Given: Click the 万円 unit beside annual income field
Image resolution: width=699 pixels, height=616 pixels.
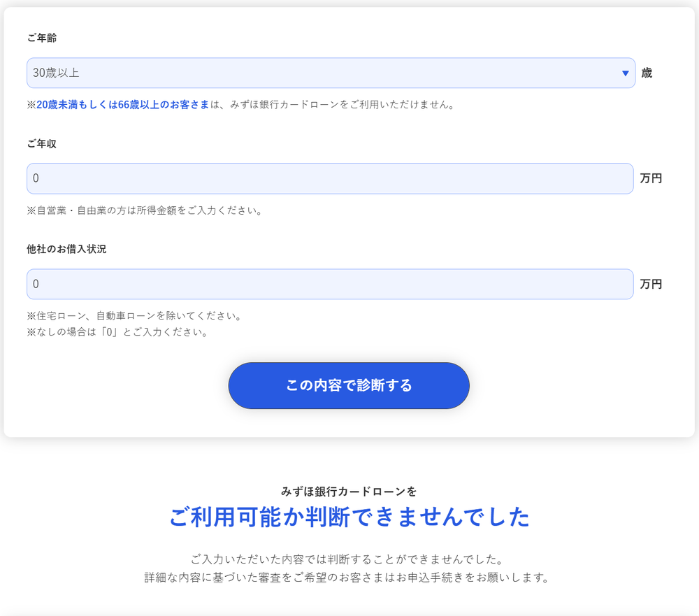Looking at the screenshot, I should 651,178.
